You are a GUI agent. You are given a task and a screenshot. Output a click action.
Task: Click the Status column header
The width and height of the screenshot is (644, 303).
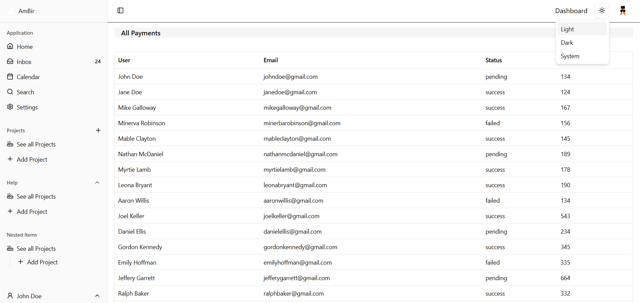[494, 60]
